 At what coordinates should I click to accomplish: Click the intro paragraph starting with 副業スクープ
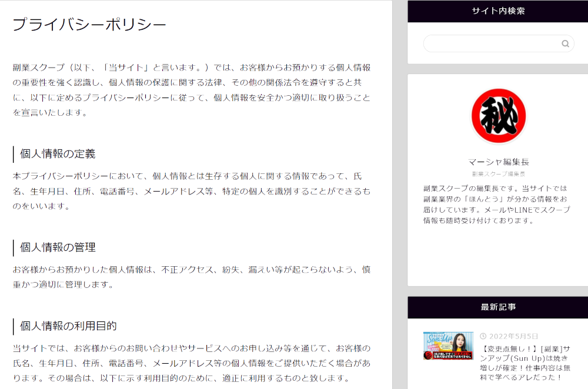pos(192,90)
